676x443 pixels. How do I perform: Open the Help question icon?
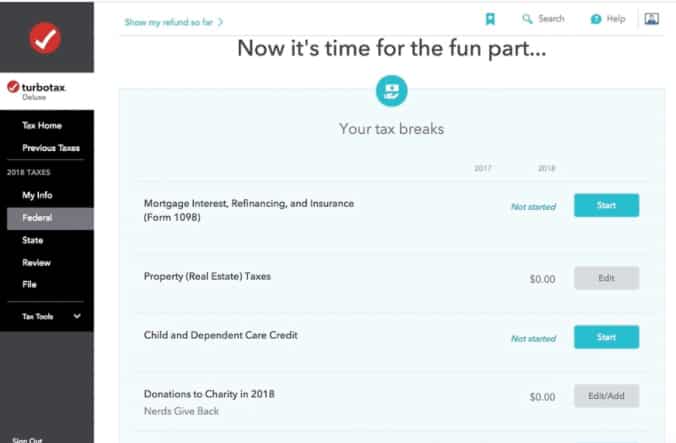pos(596,19)
